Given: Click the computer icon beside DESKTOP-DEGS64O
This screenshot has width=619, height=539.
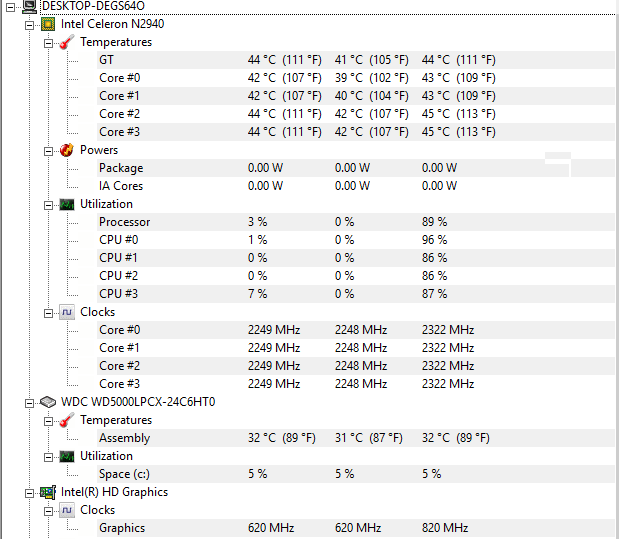Looking at the screenshot, I should point(30,6).
